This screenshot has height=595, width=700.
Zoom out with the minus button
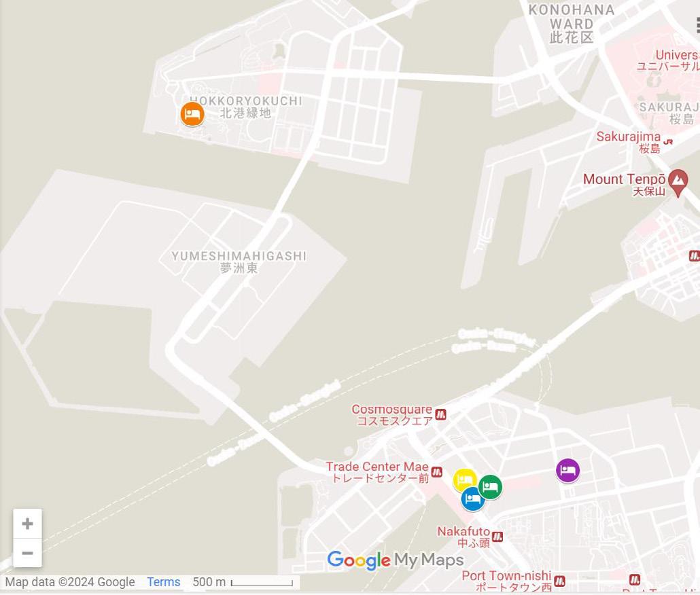tap(27, 553)
